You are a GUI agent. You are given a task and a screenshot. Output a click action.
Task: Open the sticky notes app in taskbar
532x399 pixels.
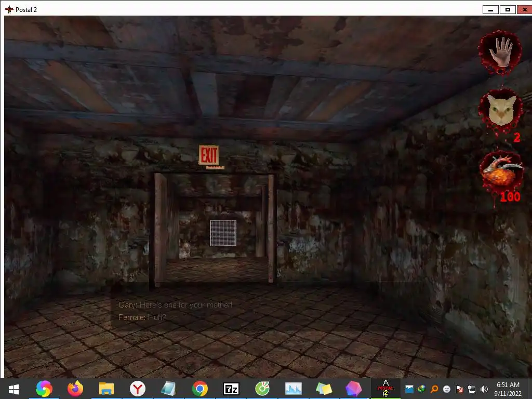tap(324, 389)
